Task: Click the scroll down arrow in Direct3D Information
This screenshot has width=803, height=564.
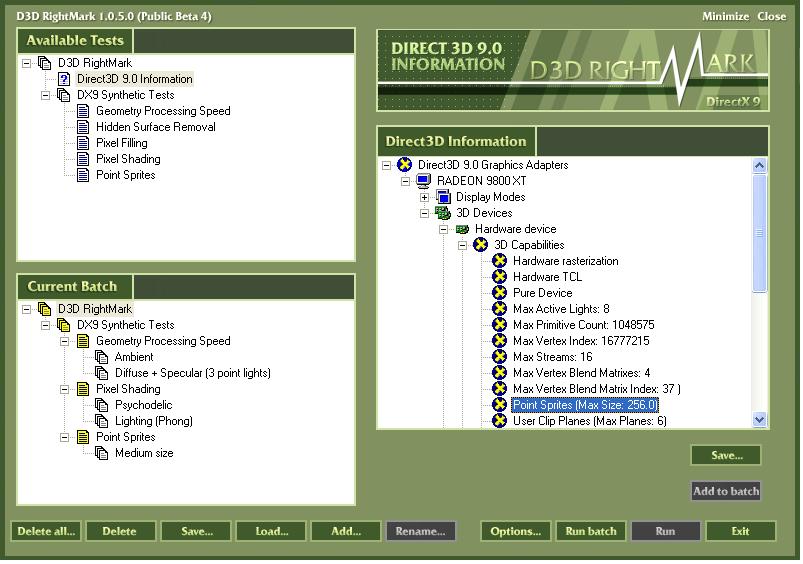Action: point(759,420)
